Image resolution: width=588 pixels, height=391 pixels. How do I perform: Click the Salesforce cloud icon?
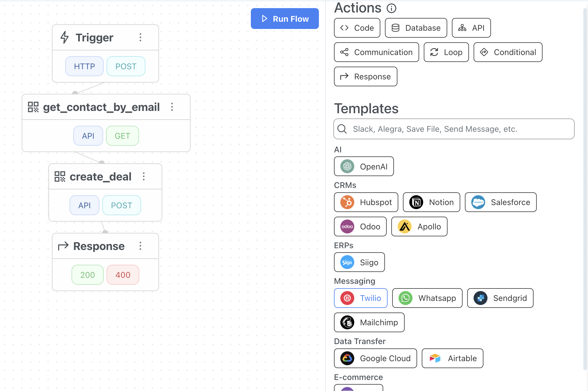coord(478,202)
